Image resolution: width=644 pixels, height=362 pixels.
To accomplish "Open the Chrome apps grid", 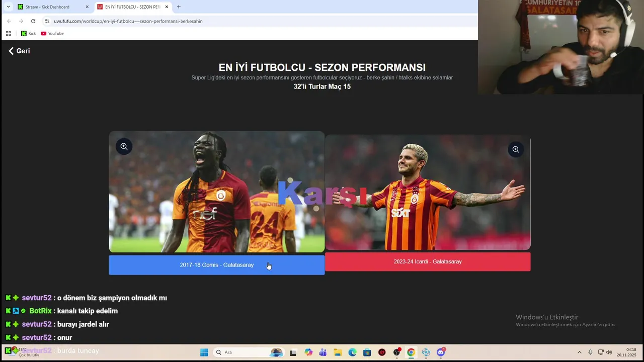I will tap(8, 34).
